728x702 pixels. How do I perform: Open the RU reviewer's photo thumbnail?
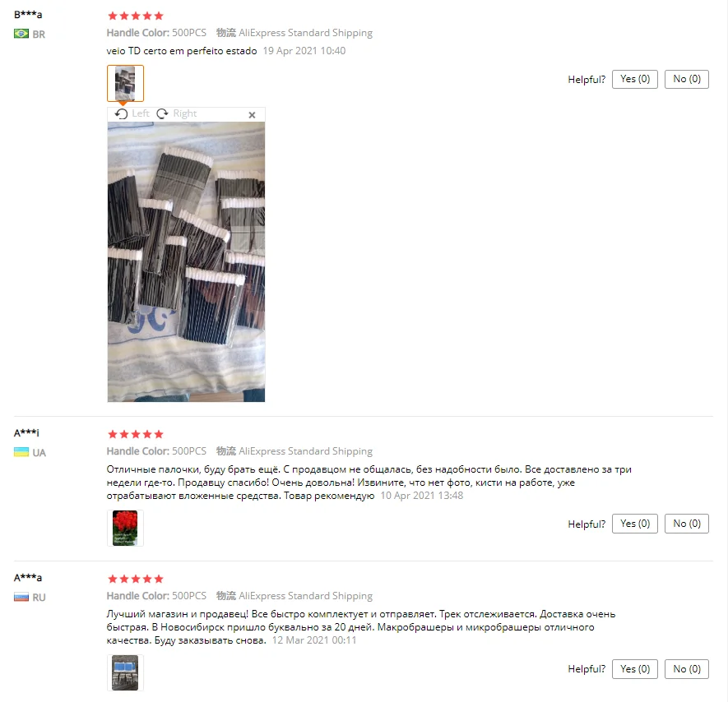(x=125, y=672)
